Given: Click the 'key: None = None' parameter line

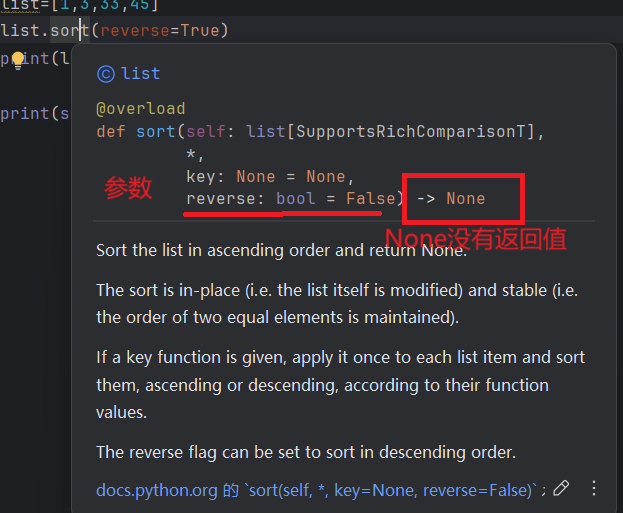Looking at the screenshot, I should pyautogui.click(x=265, y=176).
